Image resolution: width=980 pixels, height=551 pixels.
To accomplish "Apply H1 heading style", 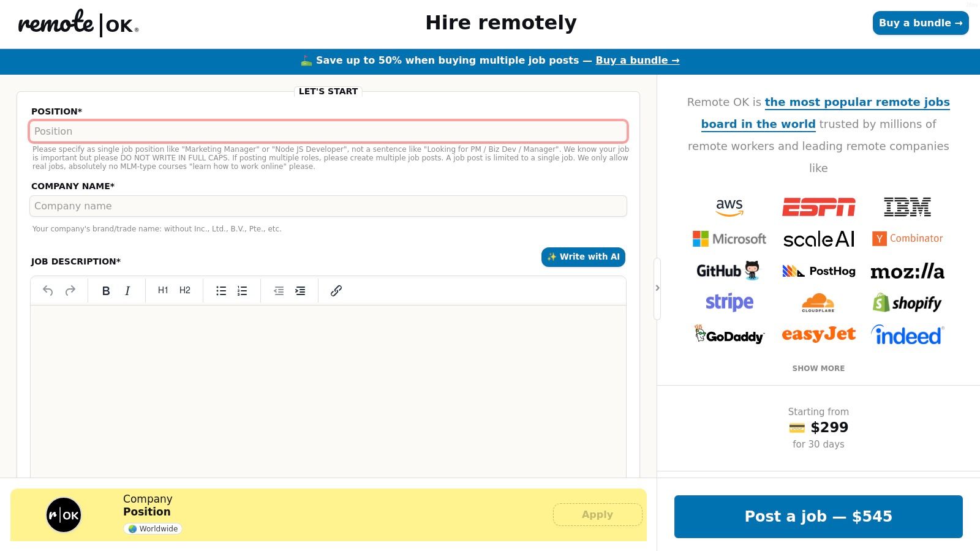I will click(163, 290).
